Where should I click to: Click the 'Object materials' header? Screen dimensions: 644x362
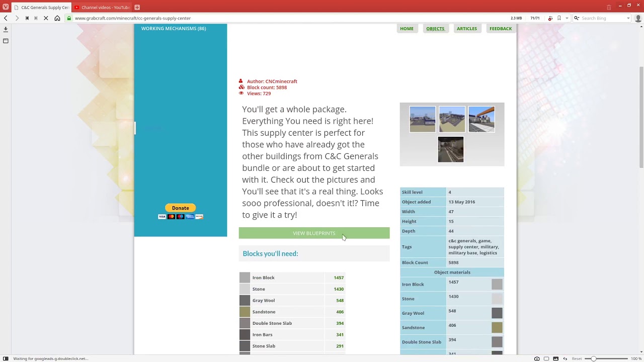pyautogui.click(x=452, y=273)
